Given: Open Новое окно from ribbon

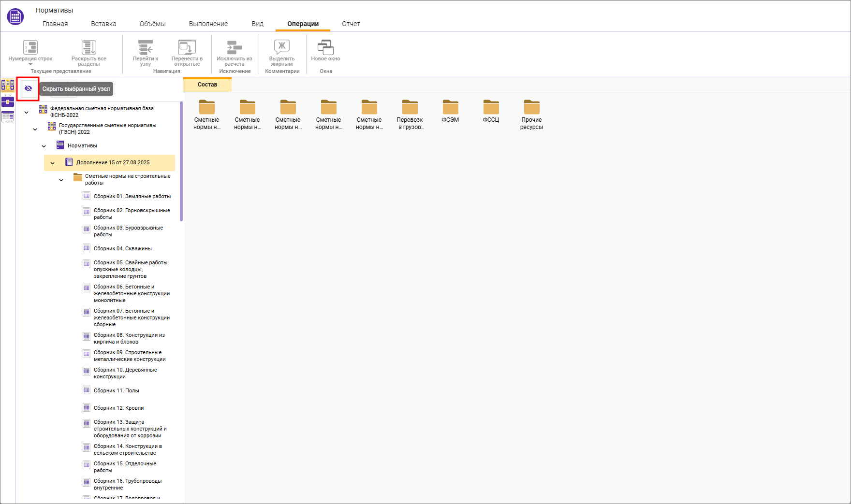Looking at the screenshot, I should click(x=325, y=48).
